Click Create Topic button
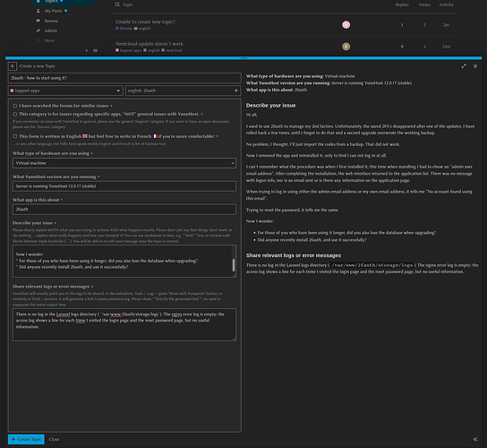Screen dimensions: 487x448 click(26, 439)
